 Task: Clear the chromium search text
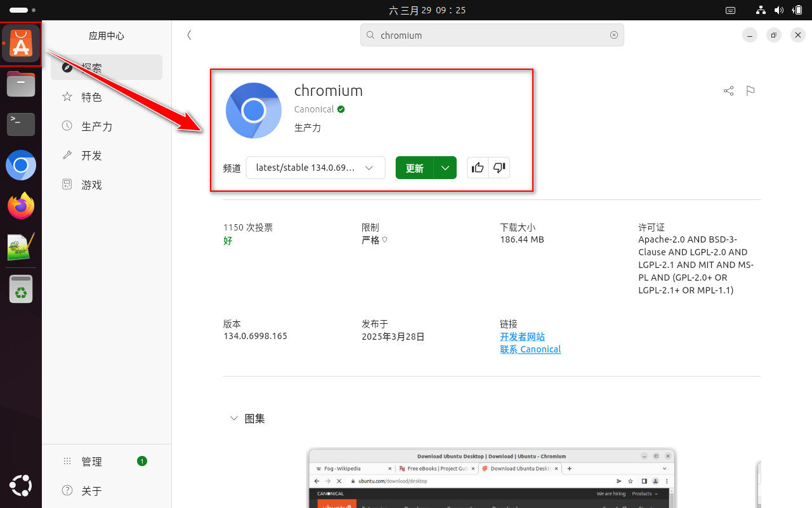[x=614, y=36]
